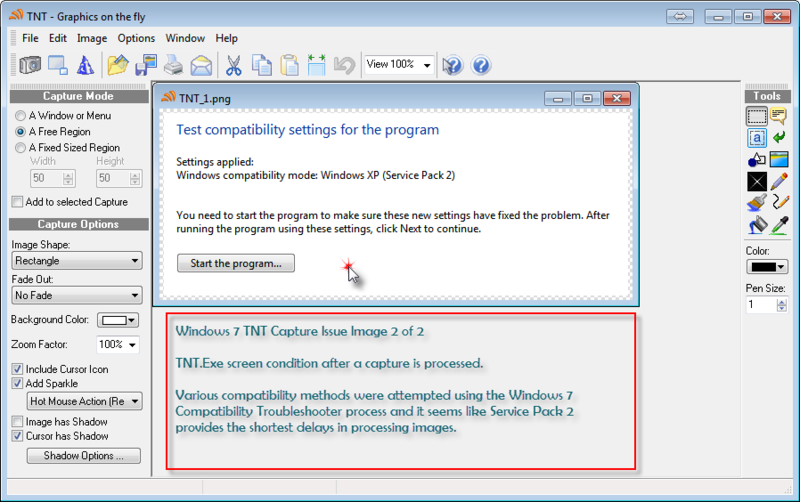Click the context help pointer icon
The width and height of the screenshot is (800, 502).
click(452, 65)
